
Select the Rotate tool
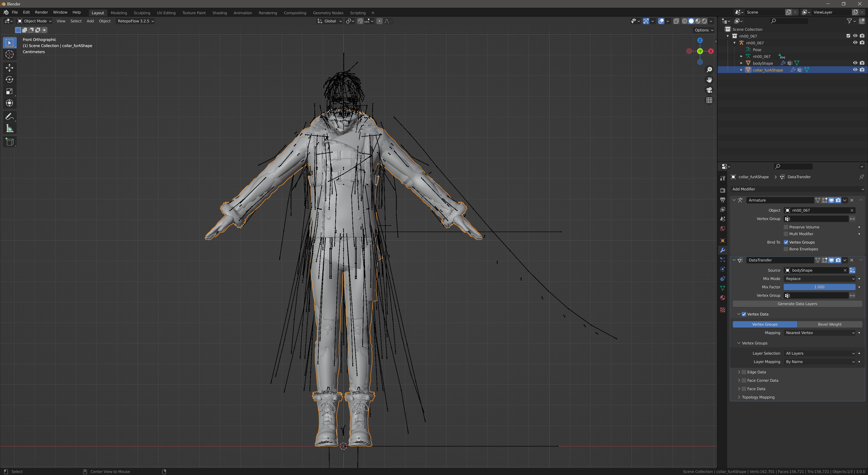[x=9, y=80]
